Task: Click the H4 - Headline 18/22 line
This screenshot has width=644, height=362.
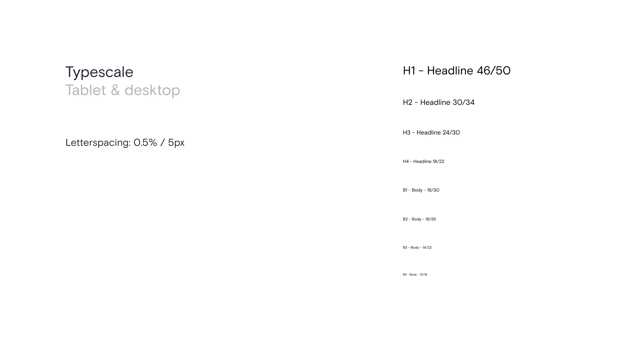Action: click(424, 161)
